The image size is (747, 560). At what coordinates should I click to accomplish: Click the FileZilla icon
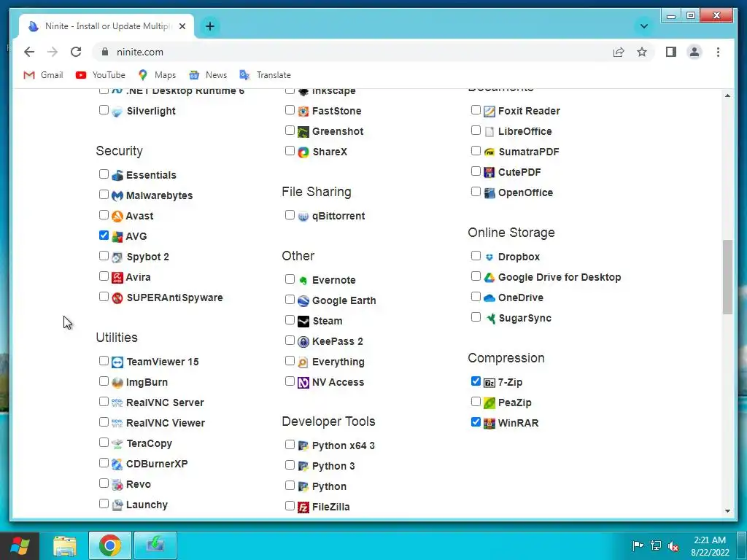pos(303,507)
